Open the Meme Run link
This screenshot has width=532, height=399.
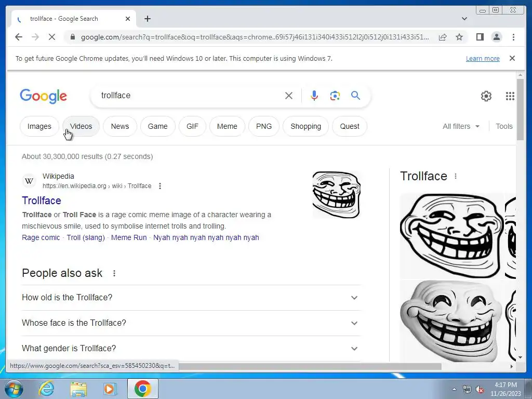129,237
